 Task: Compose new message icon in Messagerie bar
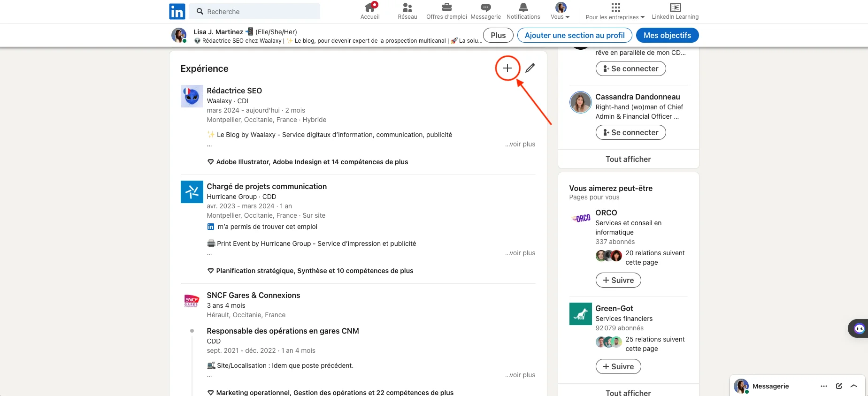(839, 386)
